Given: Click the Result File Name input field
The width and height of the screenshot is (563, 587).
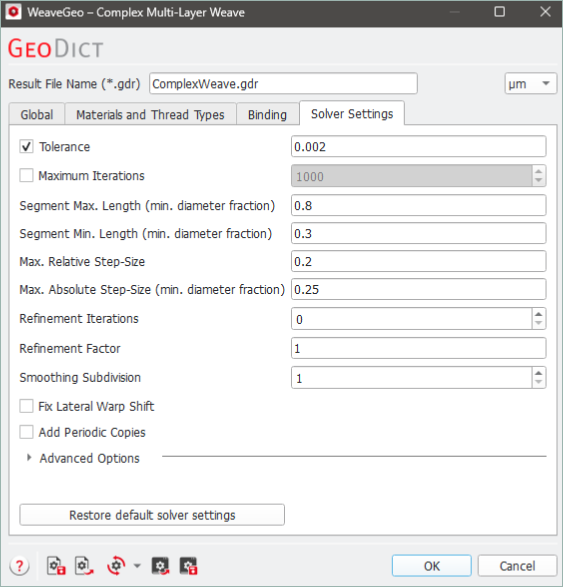Looking at the screenshot, I should [283, 83].
